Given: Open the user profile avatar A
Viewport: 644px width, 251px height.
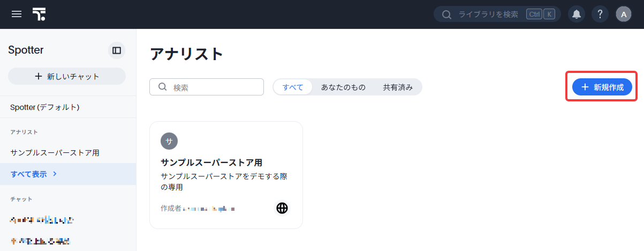Looking at the screenshot, I should [x=624, y=14].
